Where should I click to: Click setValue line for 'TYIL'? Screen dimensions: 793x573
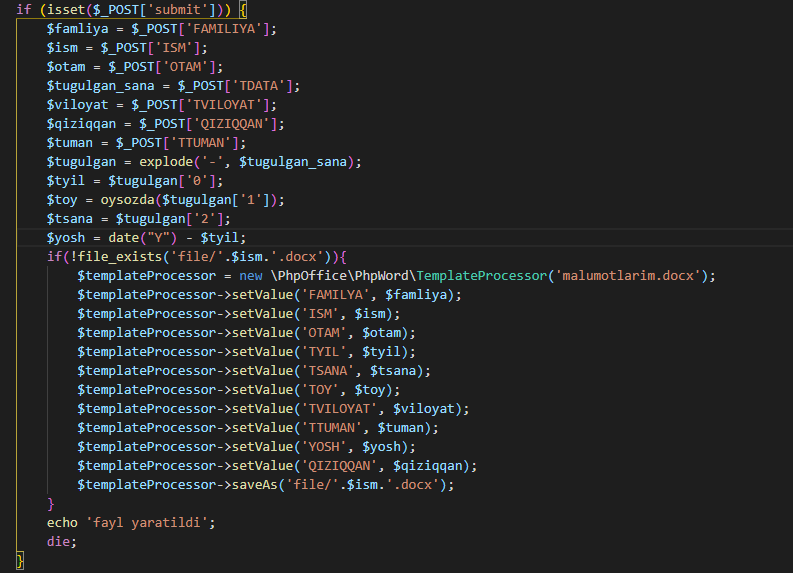coord(246,352)
